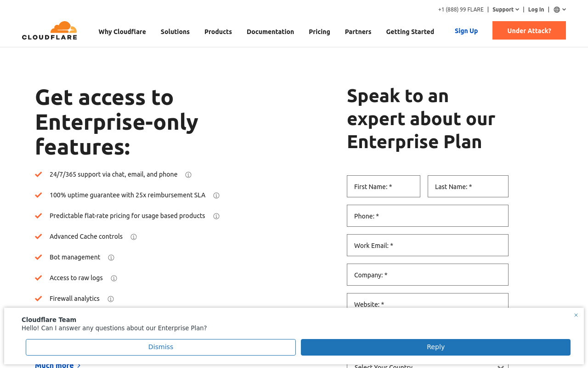Viewport: 588px width, 368px height.
Task: Show info for Firewall analytics
Action: [111, 299]
